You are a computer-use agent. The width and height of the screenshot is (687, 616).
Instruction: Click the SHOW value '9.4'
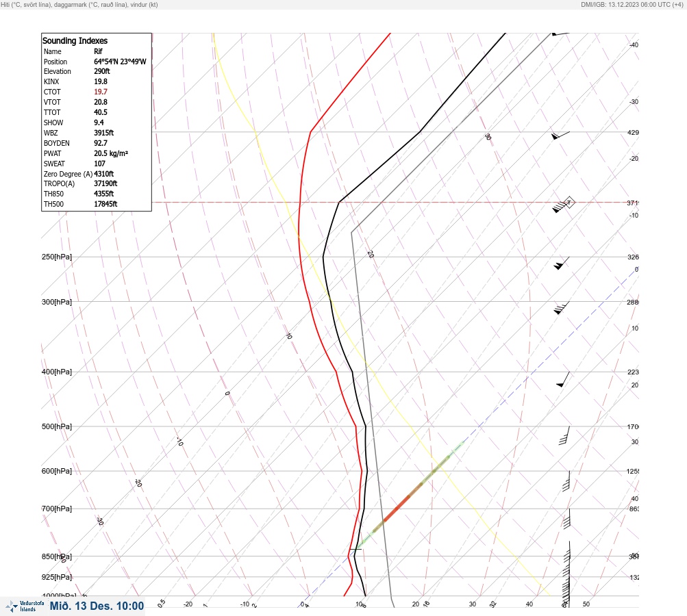tap(99, 123)
